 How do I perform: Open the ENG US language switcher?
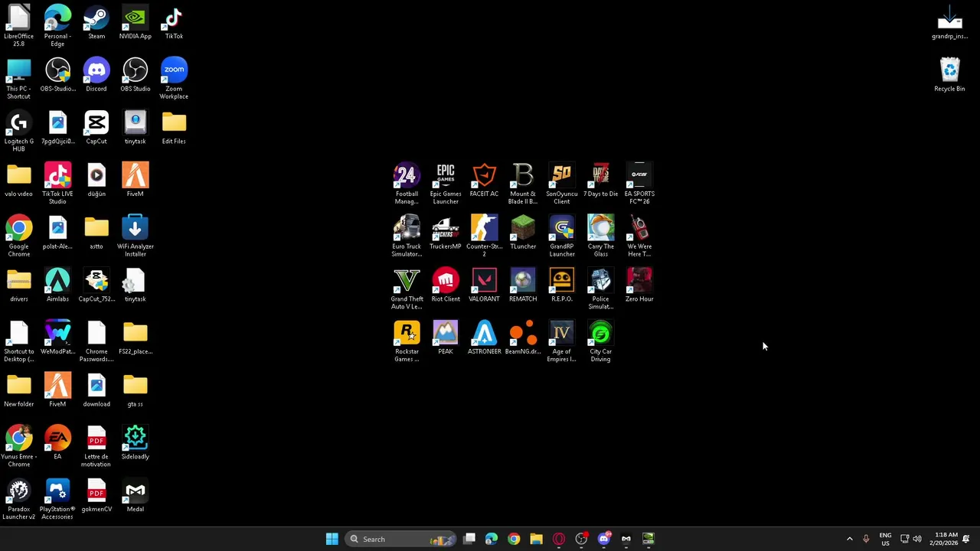885,539
